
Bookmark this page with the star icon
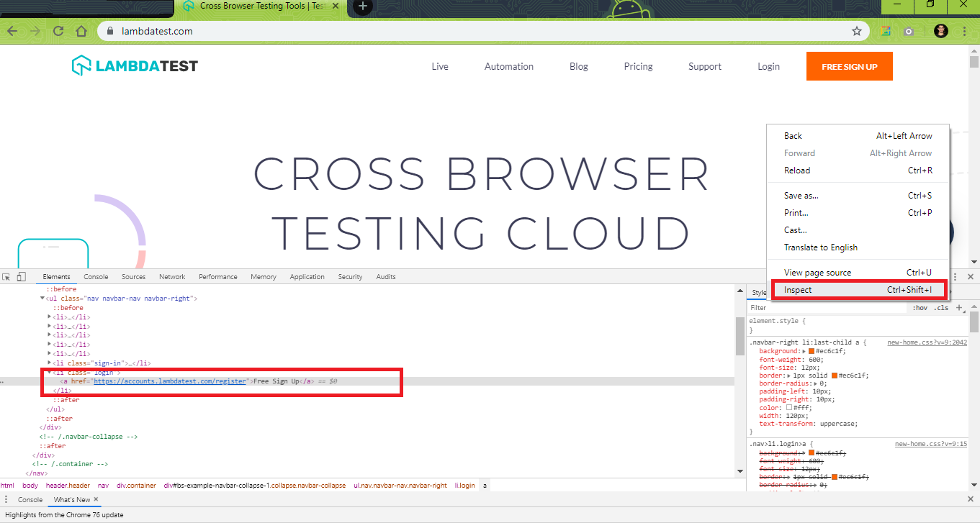coord(857,31)
